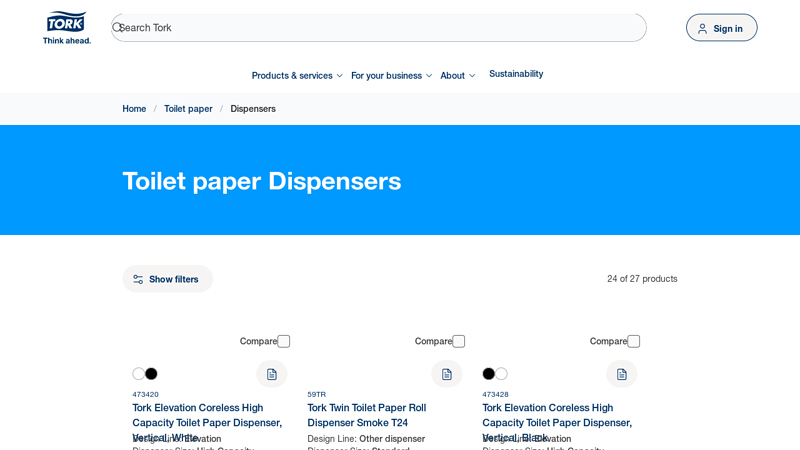Open Tork Elevation Coreless Dispenser Vertical Black link
This screenshot has height=450, width=800.
[x=557, y=422]
